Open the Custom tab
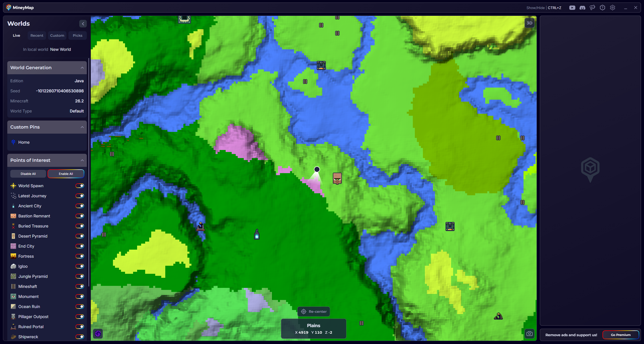The width and height of the screenshot is (644, 344). point(57,35)
